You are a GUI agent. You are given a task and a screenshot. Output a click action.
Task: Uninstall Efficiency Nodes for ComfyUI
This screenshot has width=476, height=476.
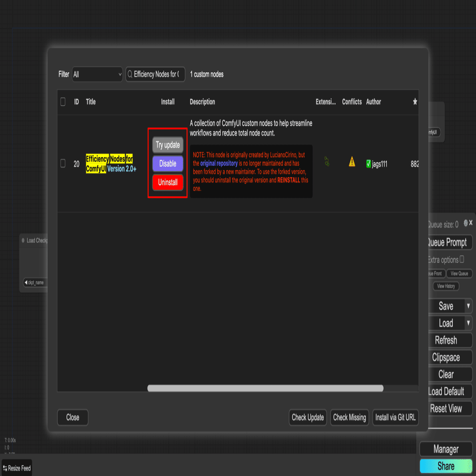(167, 182)
